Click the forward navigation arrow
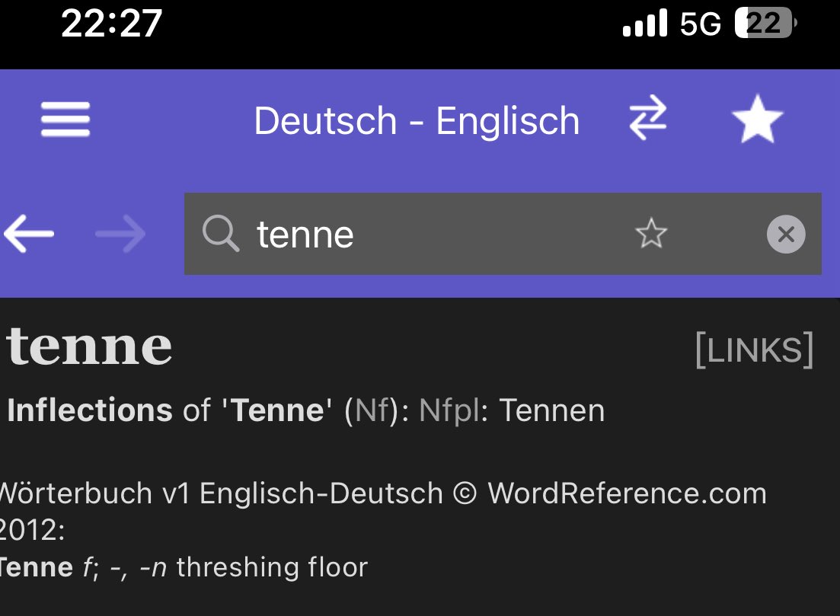The image size is (840, 616). click(120, 234)
